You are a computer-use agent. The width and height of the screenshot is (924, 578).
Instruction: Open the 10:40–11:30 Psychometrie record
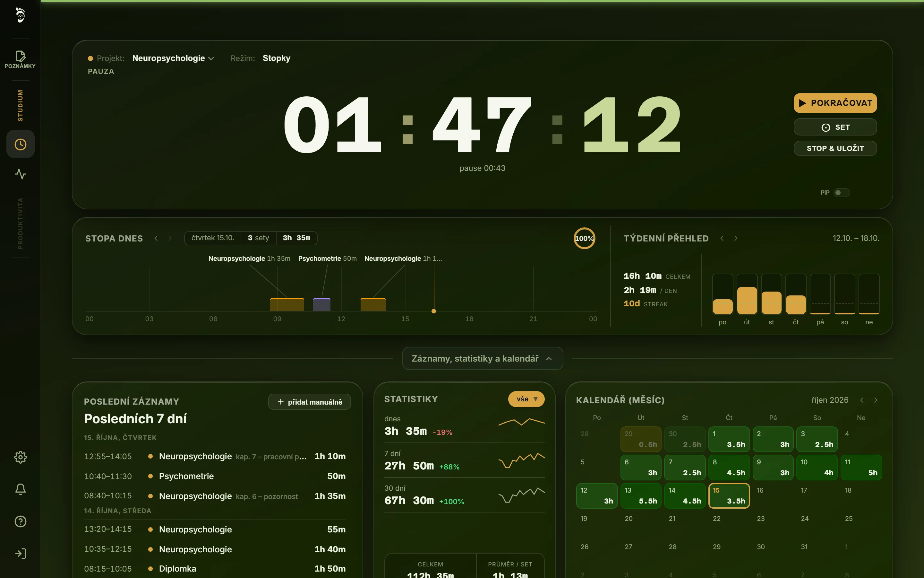tap(215, 476)
